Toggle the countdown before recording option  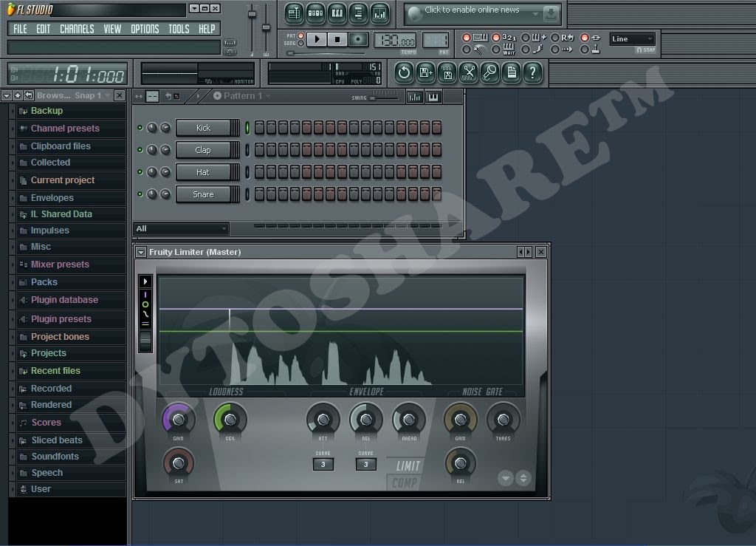tap(495, 38)
